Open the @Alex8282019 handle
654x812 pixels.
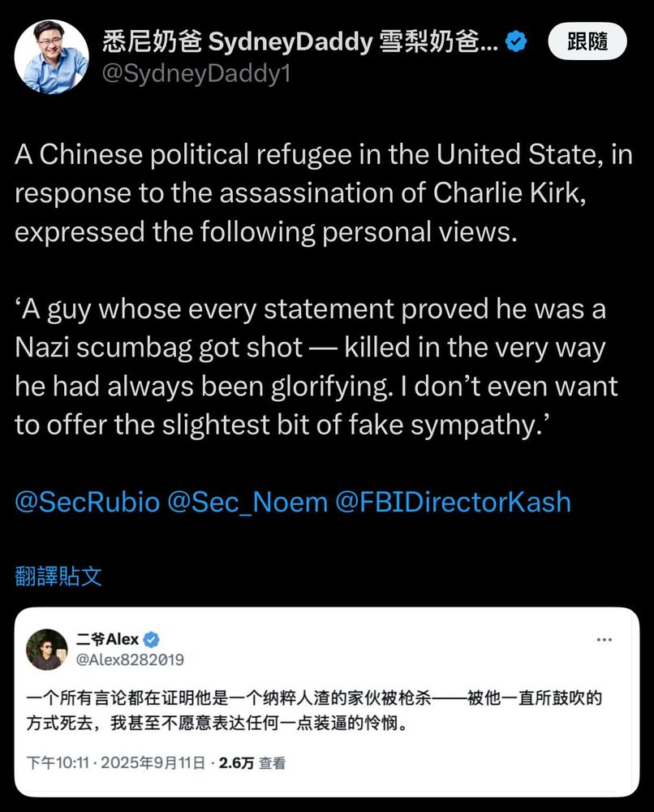[x=130, y=659]
